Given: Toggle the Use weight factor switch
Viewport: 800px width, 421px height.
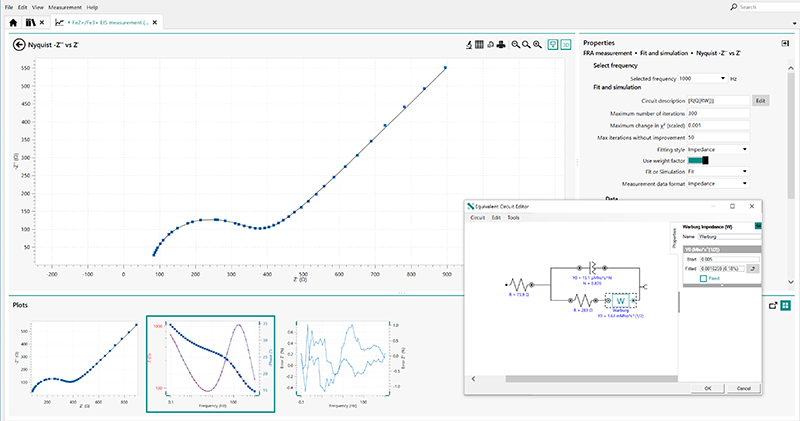Looking at the screenshot, I should [697, 160].
